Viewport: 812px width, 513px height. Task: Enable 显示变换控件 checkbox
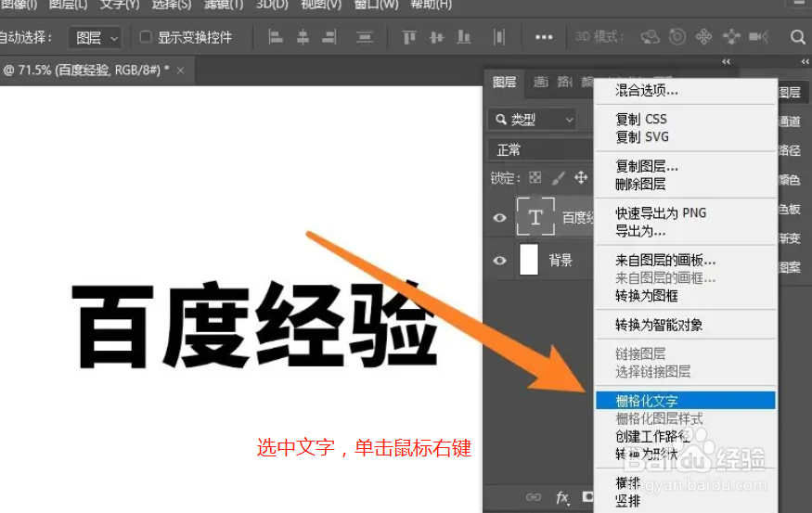click(146, 37)
